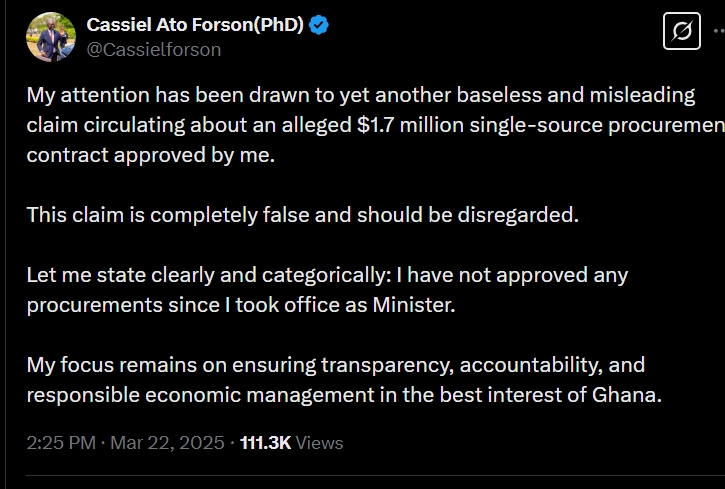Viewport: 725px width, 489px height.
Task: Click the blue verified badge
Action: 319,25
